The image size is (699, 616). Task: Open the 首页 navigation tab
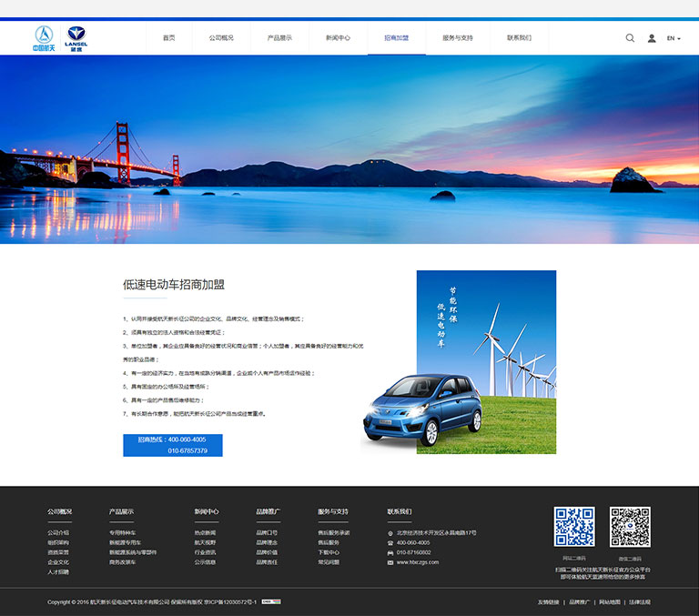168,38
